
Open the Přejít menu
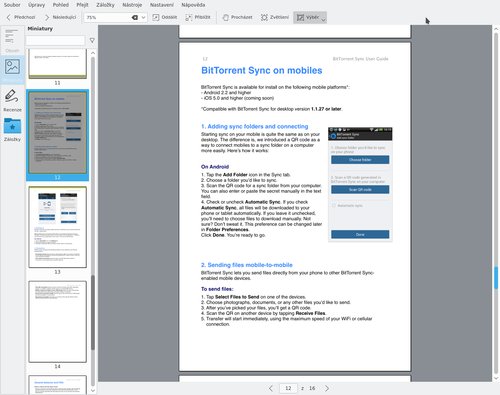(x=82, y=5)
